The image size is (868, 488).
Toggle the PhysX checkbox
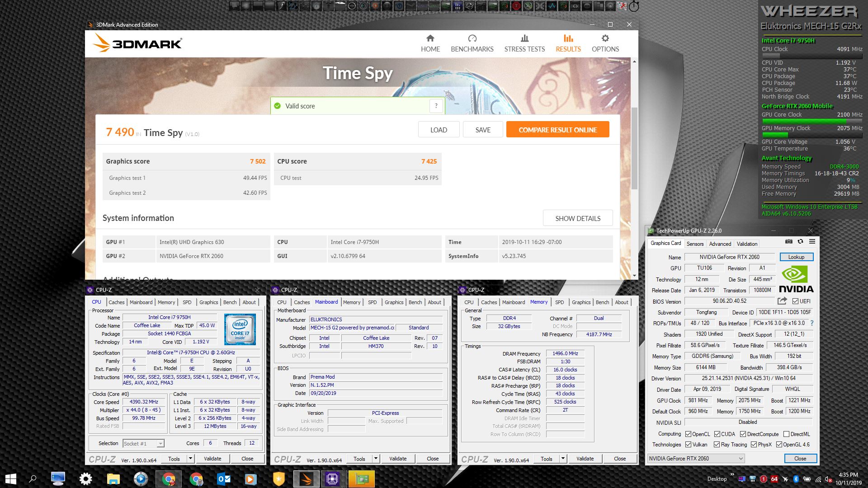click(x=754, y=445)
